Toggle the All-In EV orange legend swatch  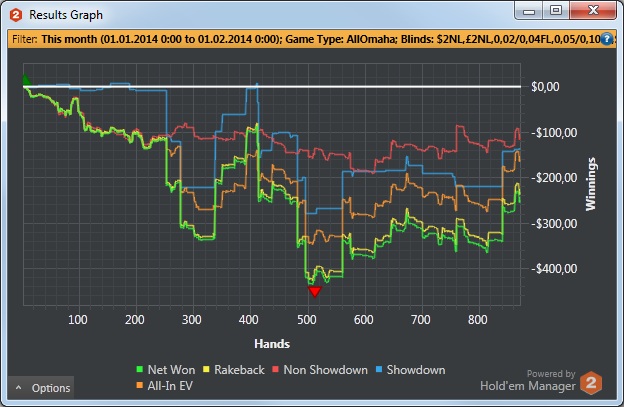[x=140, y=385]
